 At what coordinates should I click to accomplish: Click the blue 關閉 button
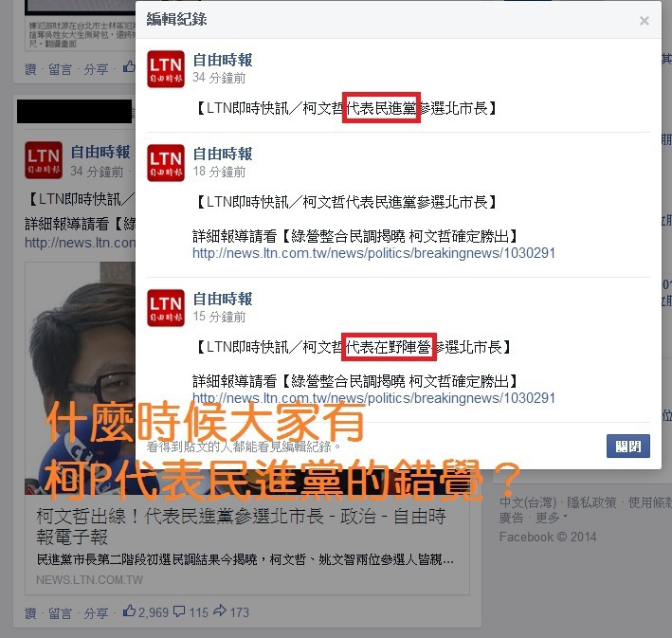click(x=627, y=447)
